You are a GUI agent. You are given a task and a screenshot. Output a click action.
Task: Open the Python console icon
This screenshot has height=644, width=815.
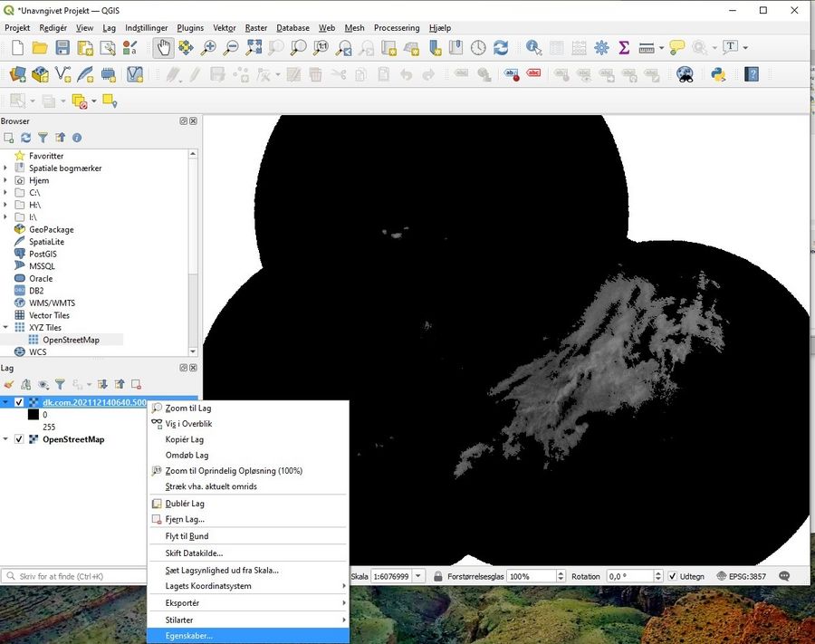(x=718, y=74)
